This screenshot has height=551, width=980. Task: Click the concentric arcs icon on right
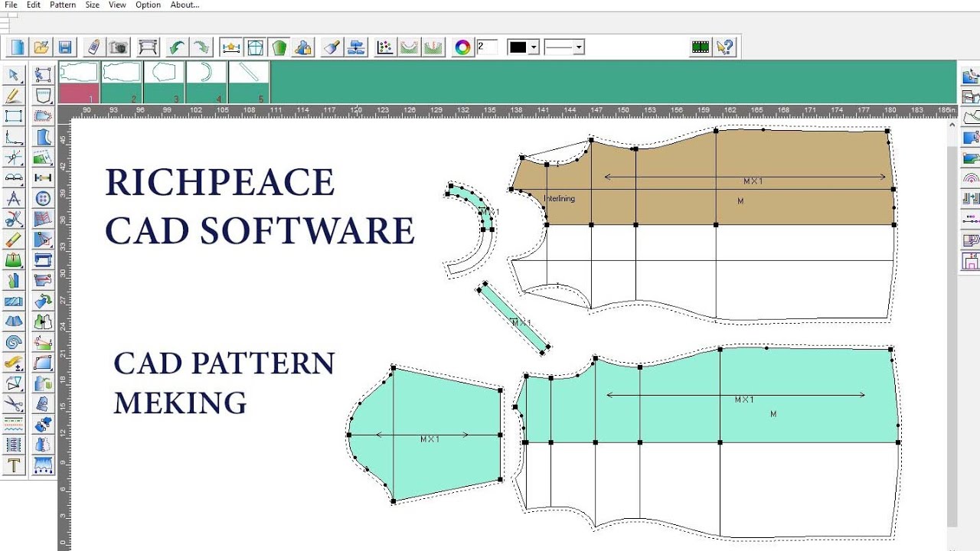pyautogui.click(x=971, y=179)
